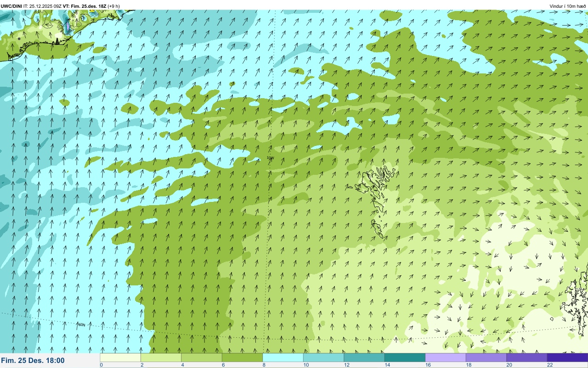588x368 pixels.
Task: Click the '10W' longitude label on map
Action: pos(270,158)
